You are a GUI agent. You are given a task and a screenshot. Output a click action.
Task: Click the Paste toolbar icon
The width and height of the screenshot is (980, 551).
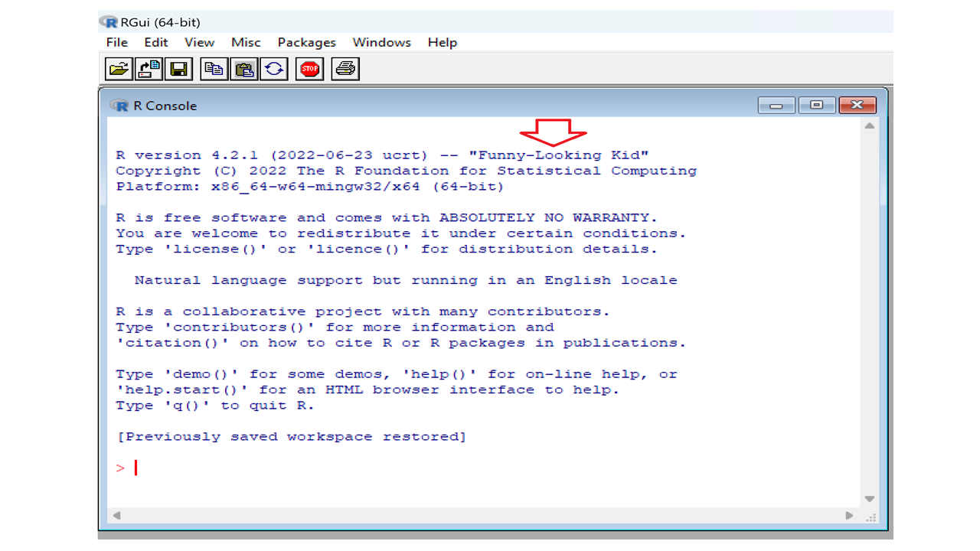click(244, 70)
